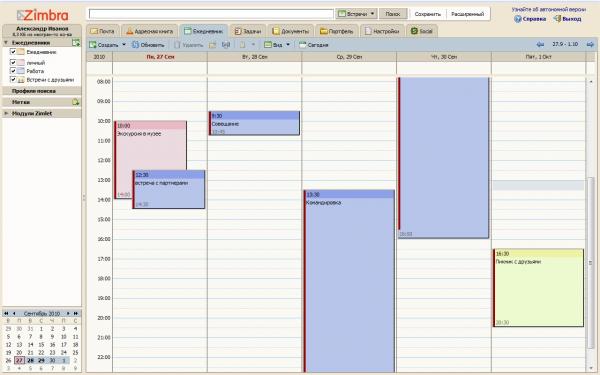Go to next month in mini calendar
The height and width of the screenshot is (375, 600).
click(68, 313)
